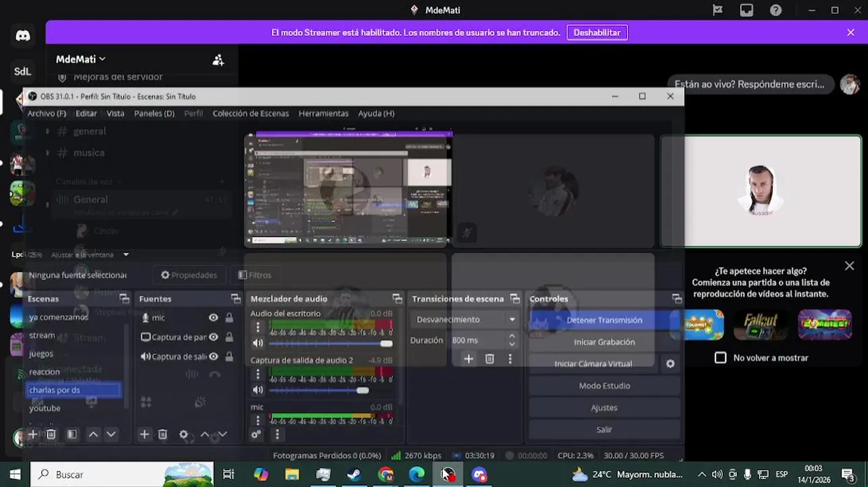Toggle lock on Captura de pantalla source
Screen dimensions: 868x487
coord(229,337)
